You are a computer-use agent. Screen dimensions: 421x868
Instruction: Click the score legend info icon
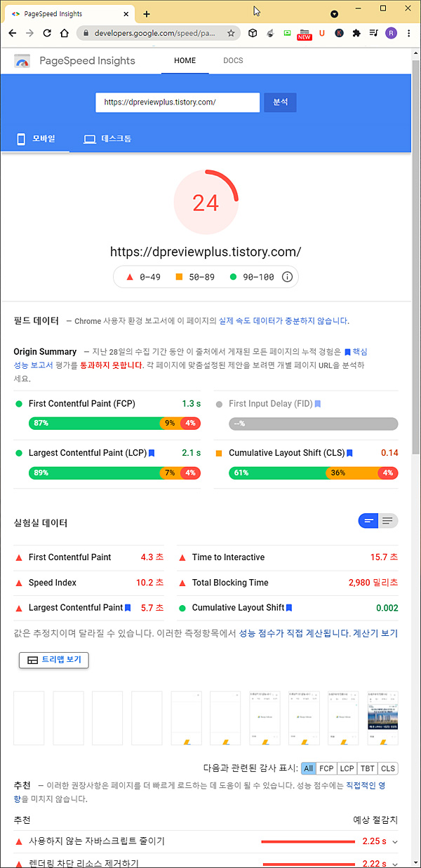coord(287,277)
